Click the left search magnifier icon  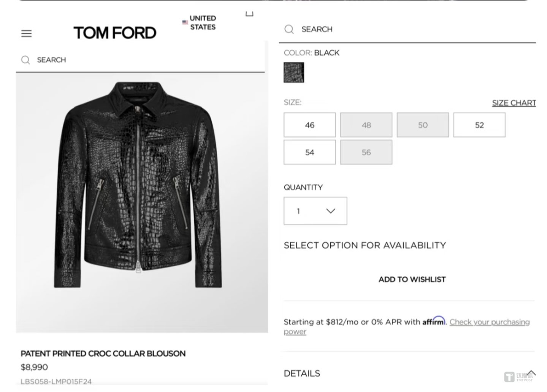click(25, 60)
